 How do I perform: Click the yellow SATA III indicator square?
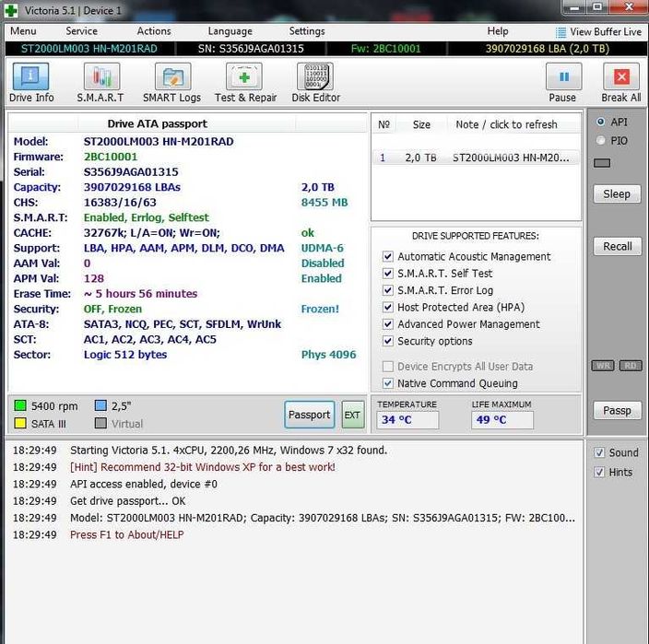point(20,423)
